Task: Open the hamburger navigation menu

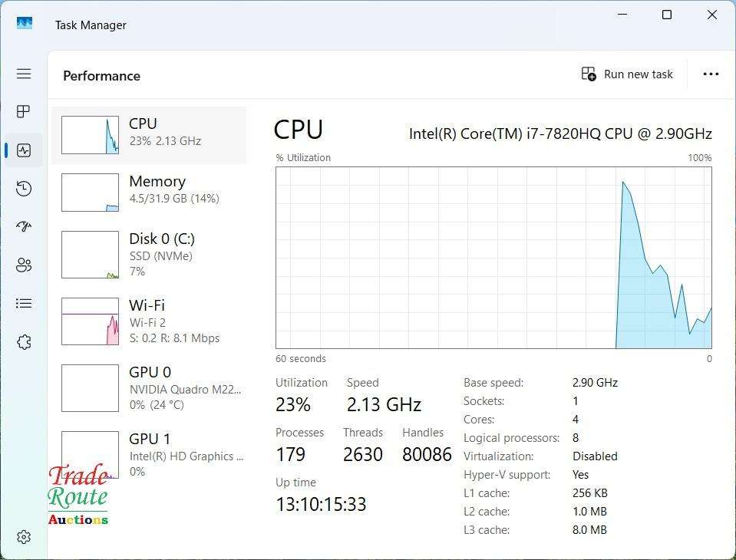Action: (24, 74)
